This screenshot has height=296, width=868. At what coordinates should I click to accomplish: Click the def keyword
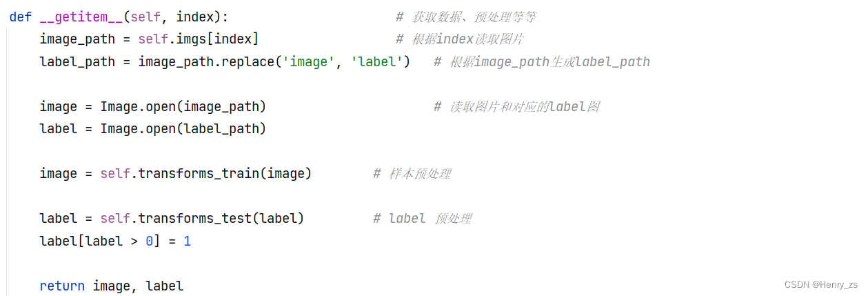tap(21, 17)
